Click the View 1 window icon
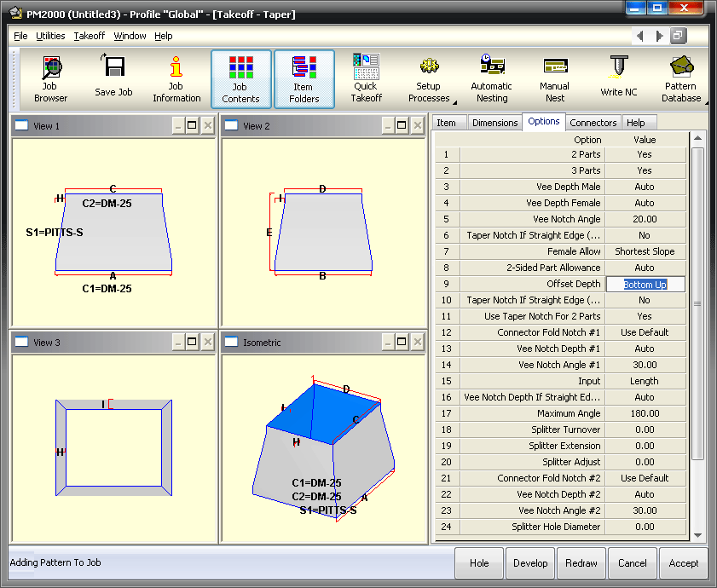 pyautogui.click(x=21, y=125)
